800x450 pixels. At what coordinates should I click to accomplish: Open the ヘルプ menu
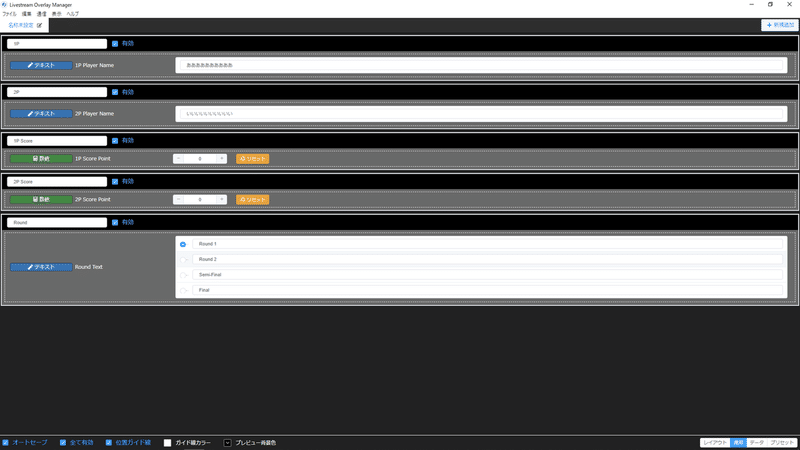[73, 14]
